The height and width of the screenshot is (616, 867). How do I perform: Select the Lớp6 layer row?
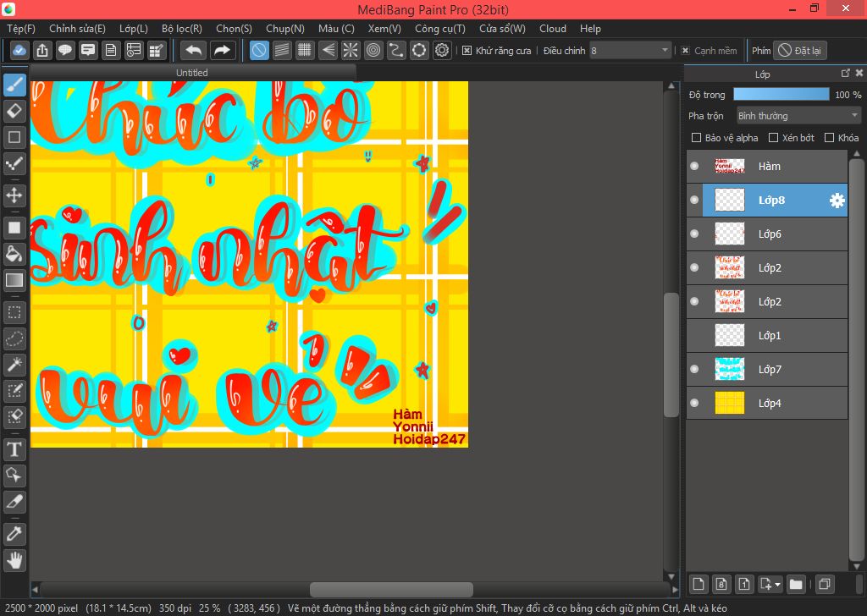click(767, 234)
